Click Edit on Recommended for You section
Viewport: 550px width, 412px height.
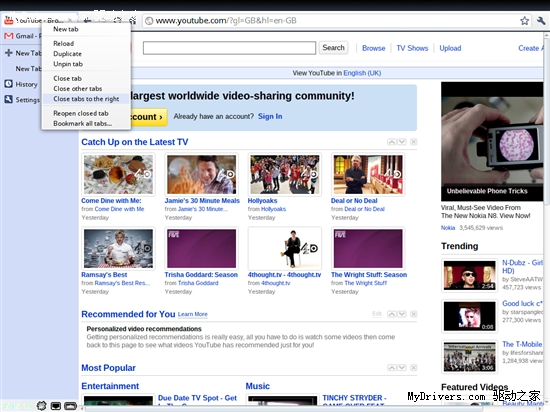[377, 314]
